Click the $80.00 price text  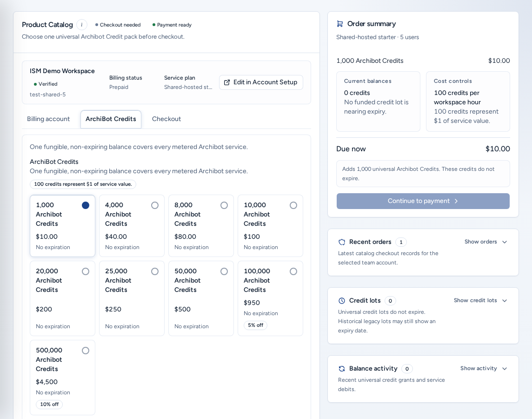(185, 237)
